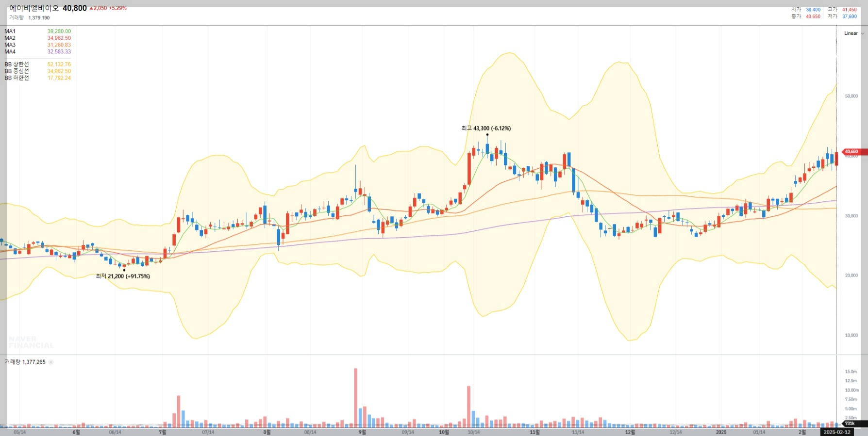Click the 9월 time axis label
This screenshot has width=868, height=436.
[362, 432]
